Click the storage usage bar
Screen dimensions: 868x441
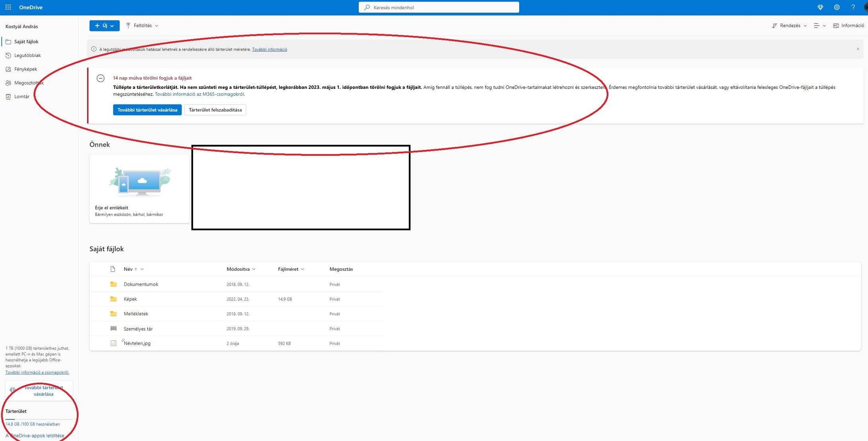39,419
